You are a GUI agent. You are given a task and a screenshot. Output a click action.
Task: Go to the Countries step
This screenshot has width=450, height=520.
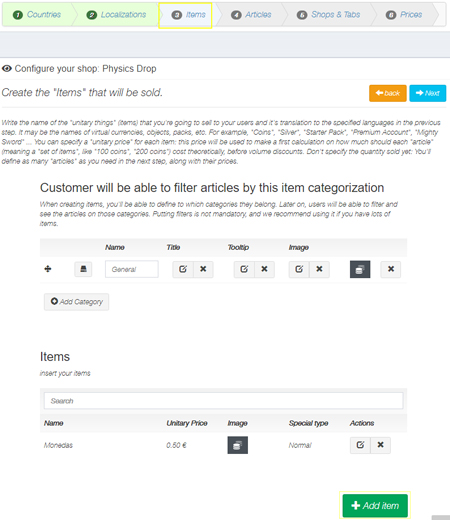click(x=37, y=15)
